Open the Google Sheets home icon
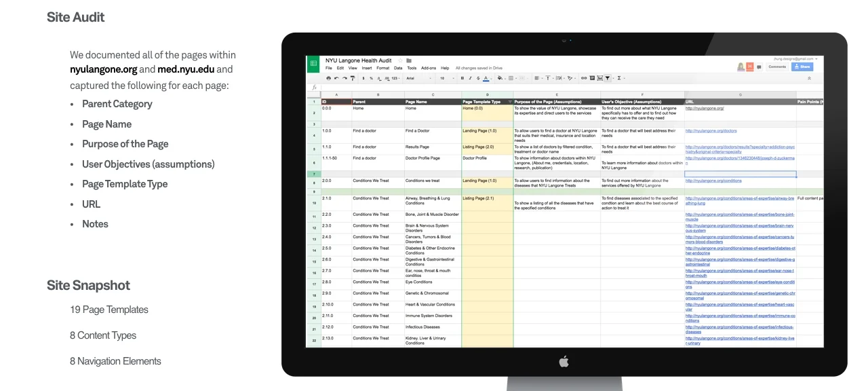This screenshot has width=868, height=391. point(314,64)
